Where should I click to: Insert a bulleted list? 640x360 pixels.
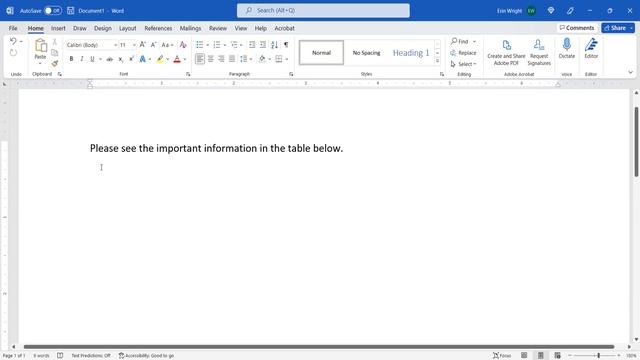[200, 44]
